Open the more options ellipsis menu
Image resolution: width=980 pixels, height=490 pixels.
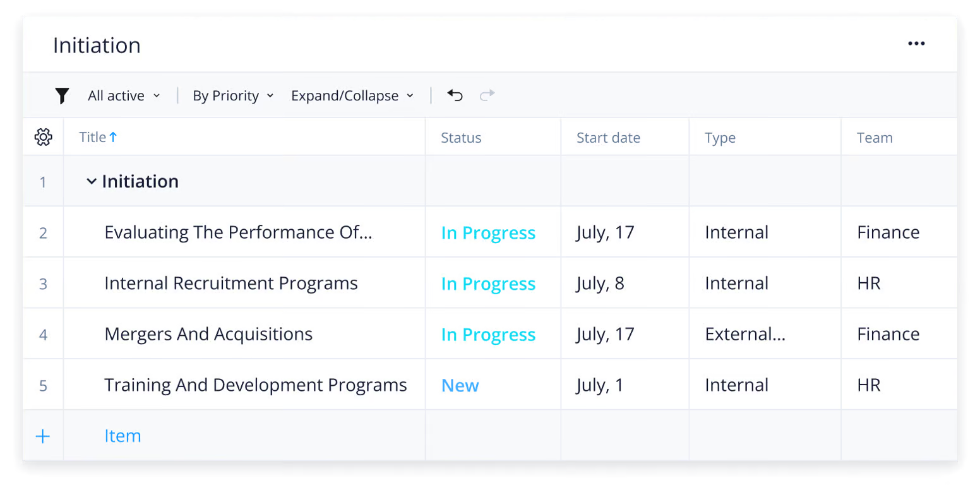click(x=916, y=43)
